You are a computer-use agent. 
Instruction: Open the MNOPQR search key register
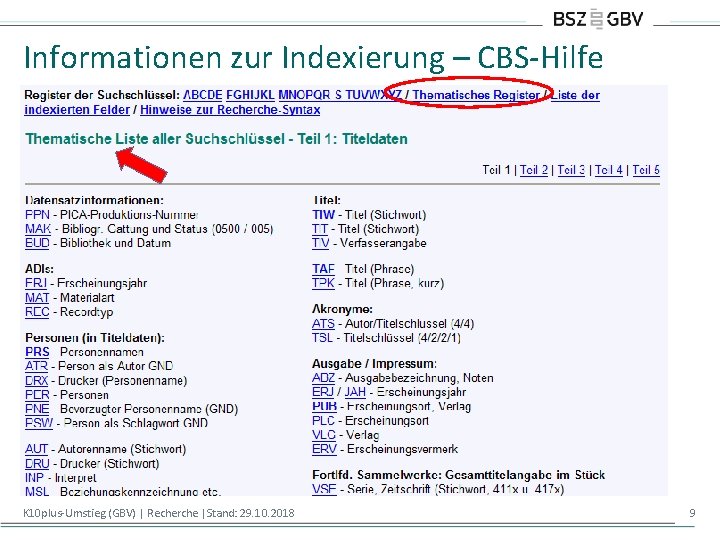[304, 95]
